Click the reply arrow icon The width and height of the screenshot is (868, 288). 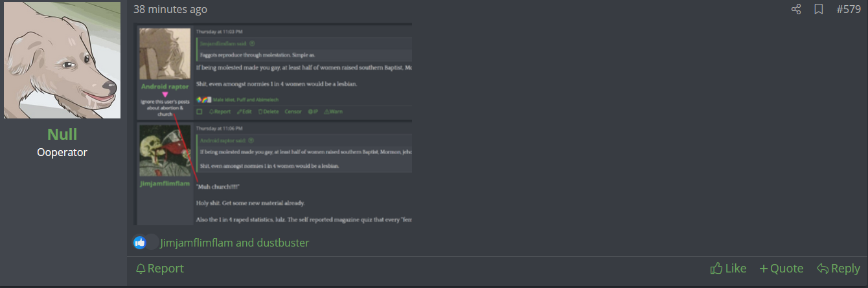coord(823,269)
